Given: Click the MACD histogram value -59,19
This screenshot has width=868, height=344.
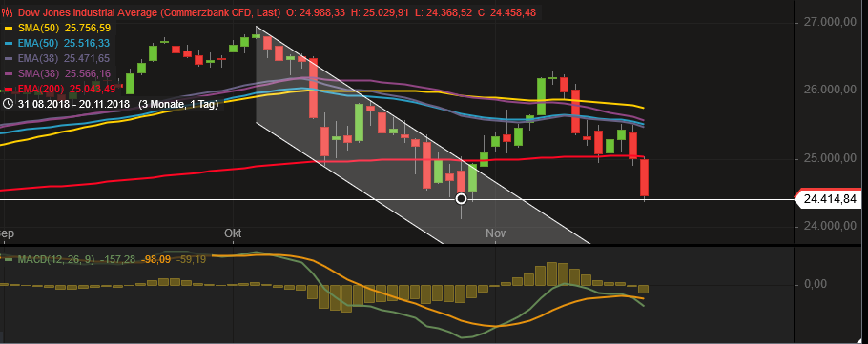Looking at the screenshot, I should 191,259.
